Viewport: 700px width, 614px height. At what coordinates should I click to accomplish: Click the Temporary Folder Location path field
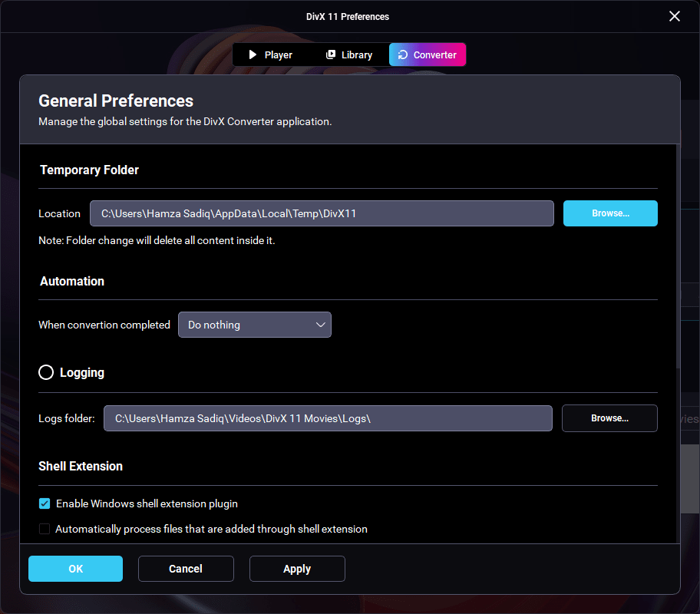322,213
